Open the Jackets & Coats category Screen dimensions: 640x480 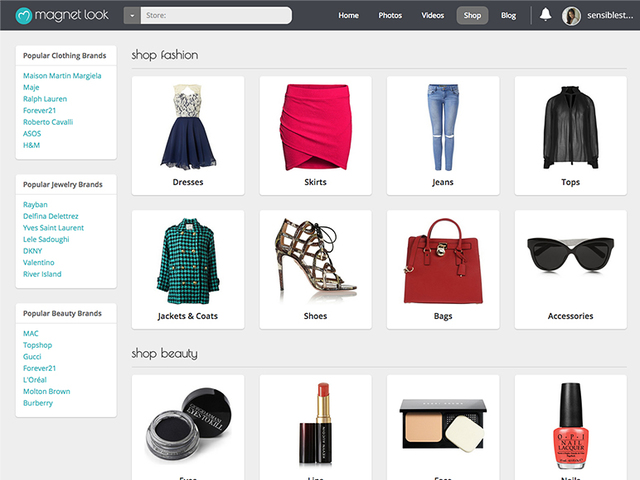(x=188, y=269)
